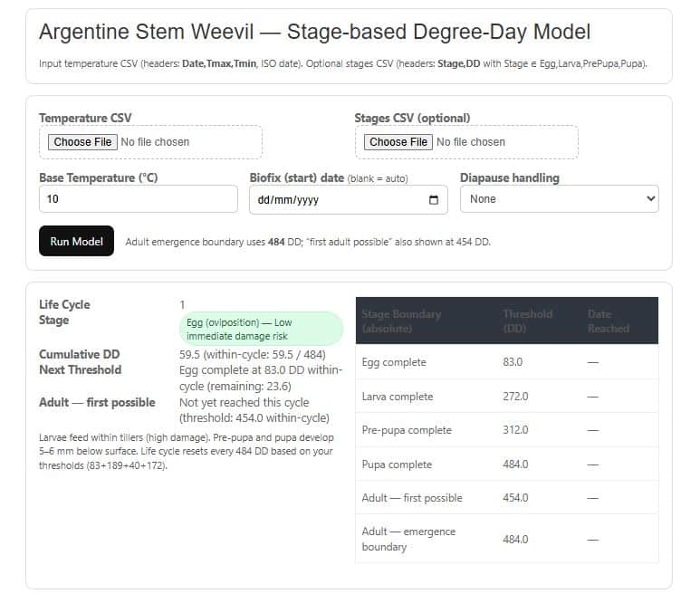Click Choose File under Temperature CSV
The width and height of the screenshot is (700, 613).
(x=82, y=142)
